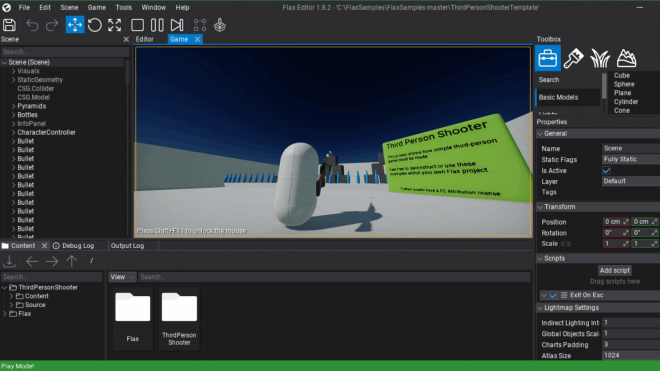Select the Scale gizmo tool

point(114,25)
